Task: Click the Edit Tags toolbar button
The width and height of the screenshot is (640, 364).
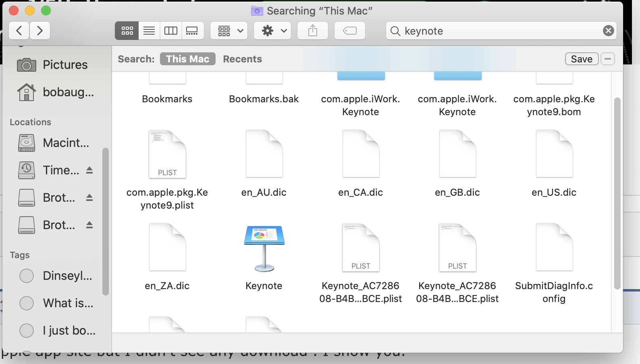Action: [350, 31]
